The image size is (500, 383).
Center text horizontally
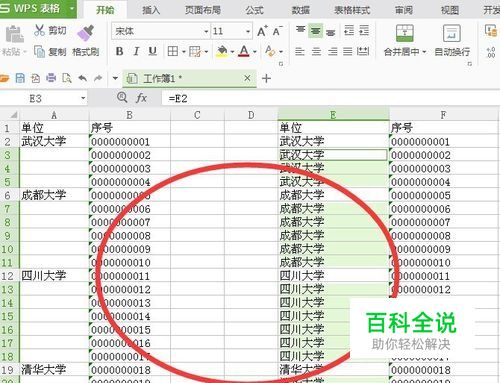316,51
